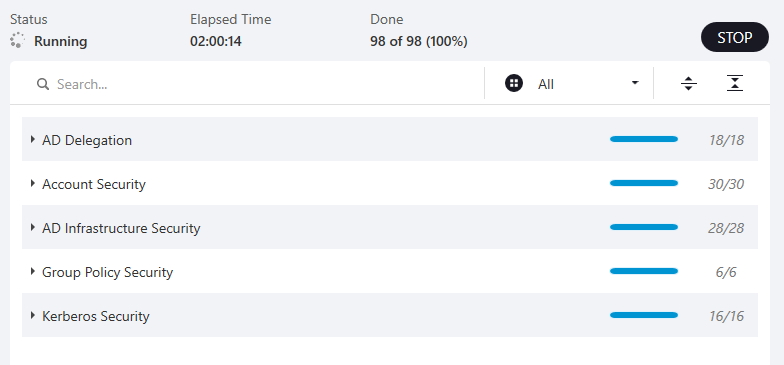Click the AD Delegation progress bar
Image resolution: width=784 pixels, height=365 pixels.
pos(644,139)
